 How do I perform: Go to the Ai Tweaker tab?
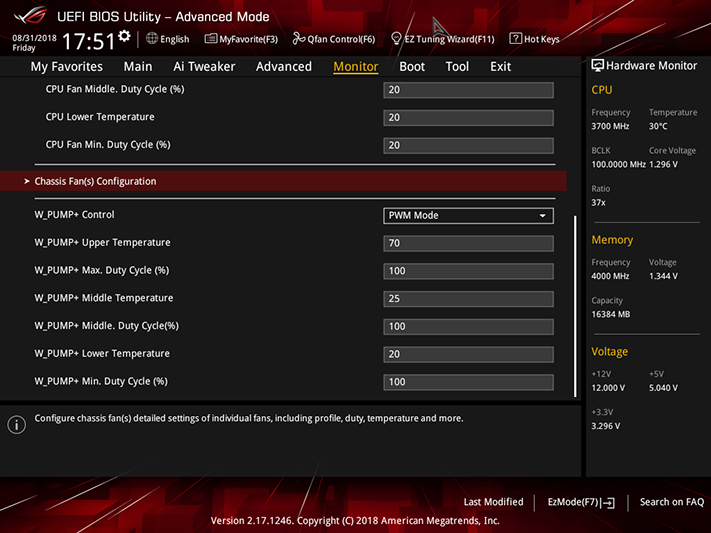point(204,67)
